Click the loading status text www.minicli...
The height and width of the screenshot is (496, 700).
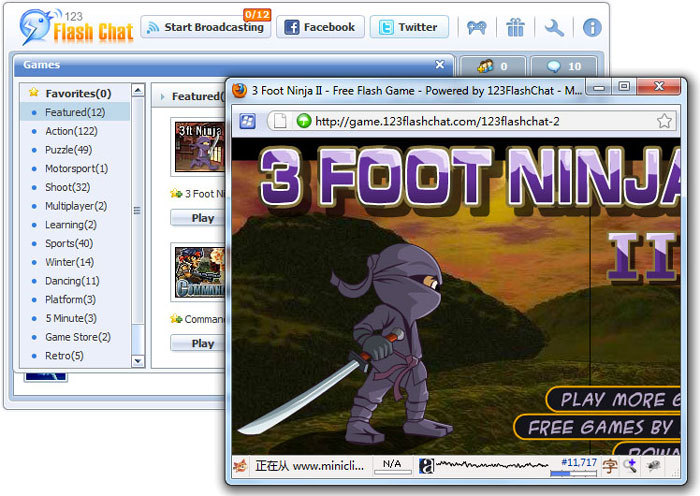pos(309,466)
